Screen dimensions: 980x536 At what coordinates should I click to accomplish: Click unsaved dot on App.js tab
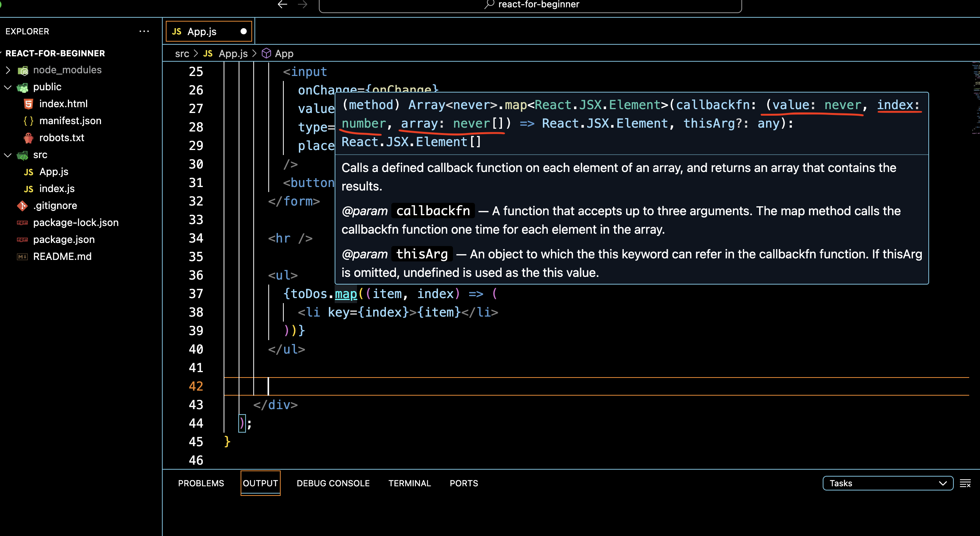(244, 31)
